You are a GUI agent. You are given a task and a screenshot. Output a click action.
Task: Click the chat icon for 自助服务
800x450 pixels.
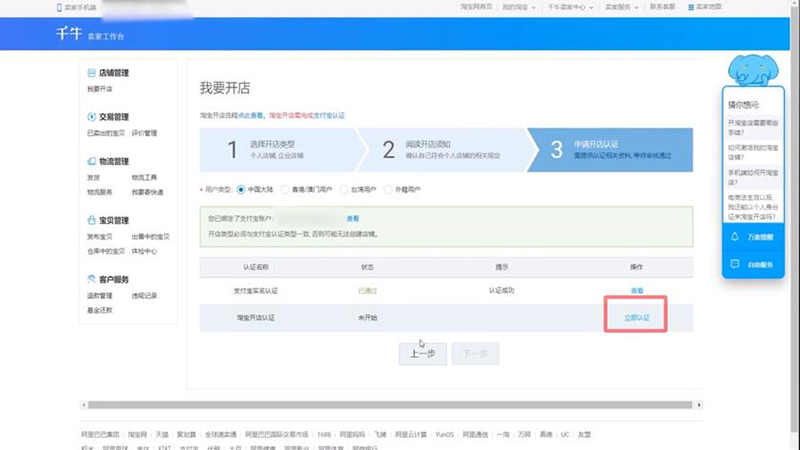point(735,264)
